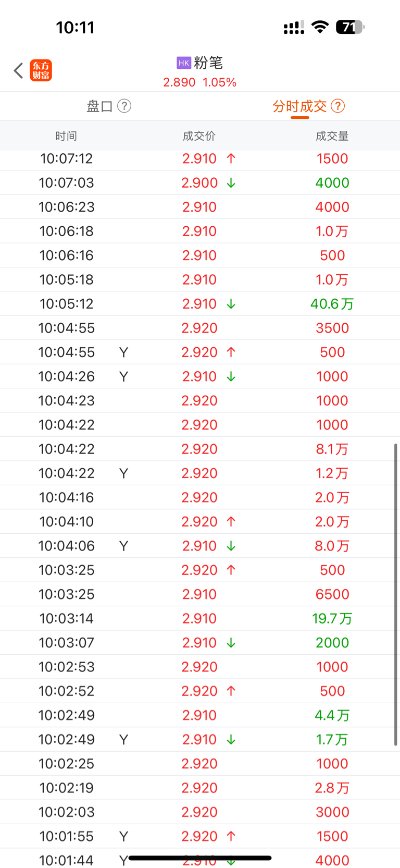Open the 东方财富 app logo icon

(x=41, y=70)
